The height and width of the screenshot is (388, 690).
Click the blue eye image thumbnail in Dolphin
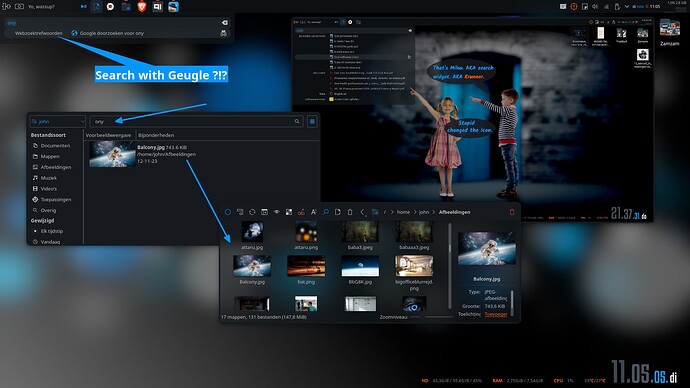pos(414,304)
